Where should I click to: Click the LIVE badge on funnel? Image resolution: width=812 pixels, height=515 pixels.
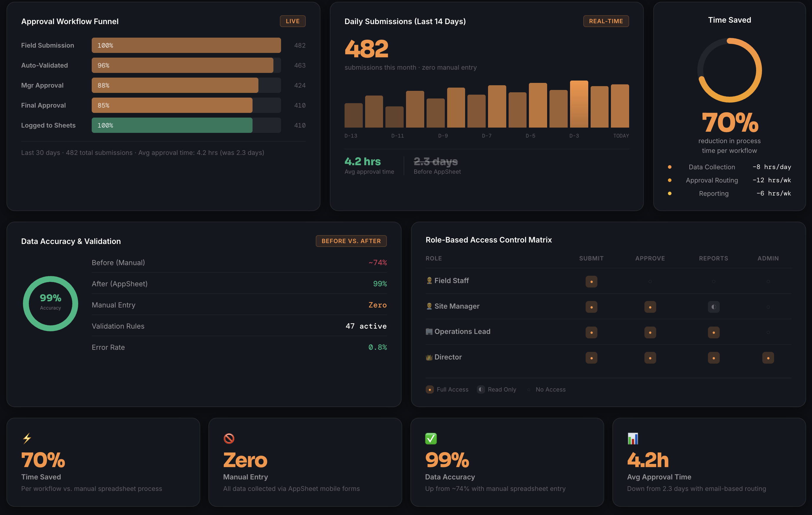pyautogui.click(x=292, y=21)
